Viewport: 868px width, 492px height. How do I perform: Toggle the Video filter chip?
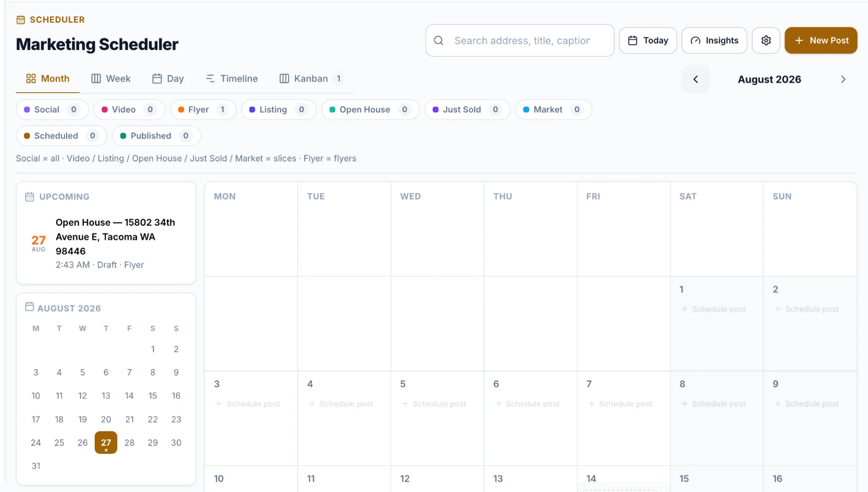tap(129, 110)
